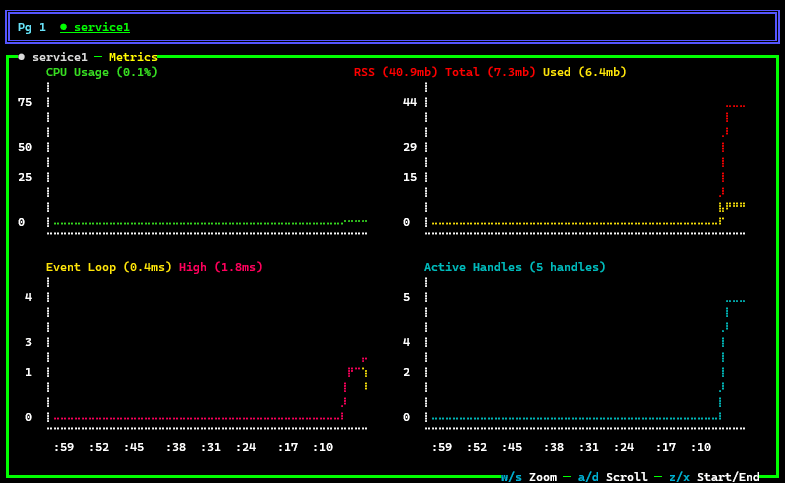The width and height of the screenshot is (785, 483).
Task: Click :31 time label under Active Handles chart
Action: coord(589,447)
